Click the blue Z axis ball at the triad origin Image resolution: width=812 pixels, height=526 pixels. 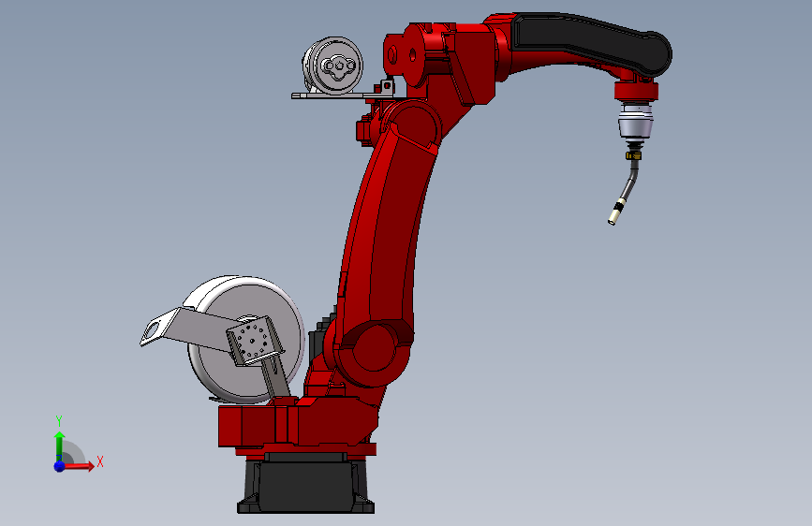59,466
